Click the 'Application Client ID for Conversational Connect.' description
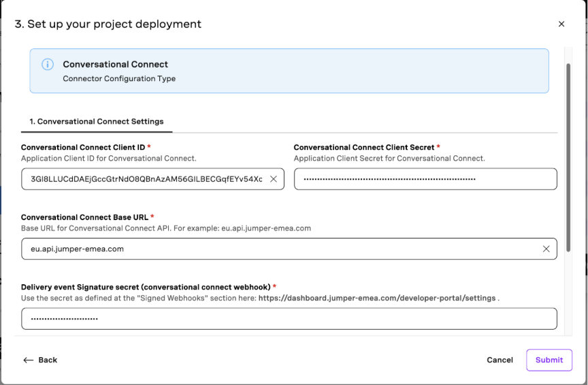Image resolution: width=588 pixels, height=385 pixels. tap(109, 159)
